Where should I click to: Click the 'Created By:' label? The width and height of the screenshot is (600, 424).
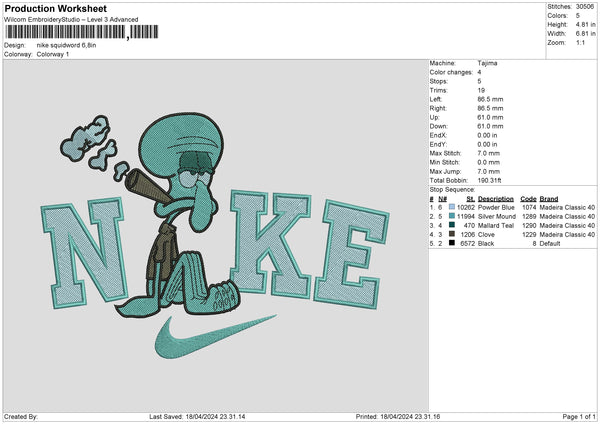tap(21, 416)
